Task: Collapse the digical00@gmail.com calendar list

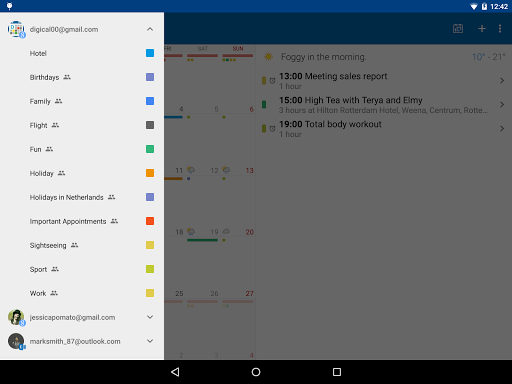Action: click(x=150, y=29)
